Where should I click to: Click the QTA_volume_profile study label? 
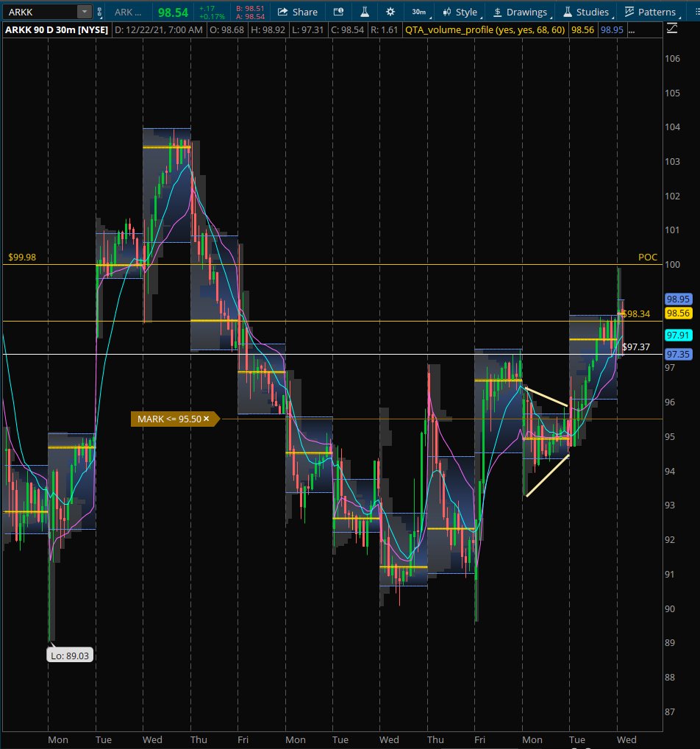[x=485, y=29]
